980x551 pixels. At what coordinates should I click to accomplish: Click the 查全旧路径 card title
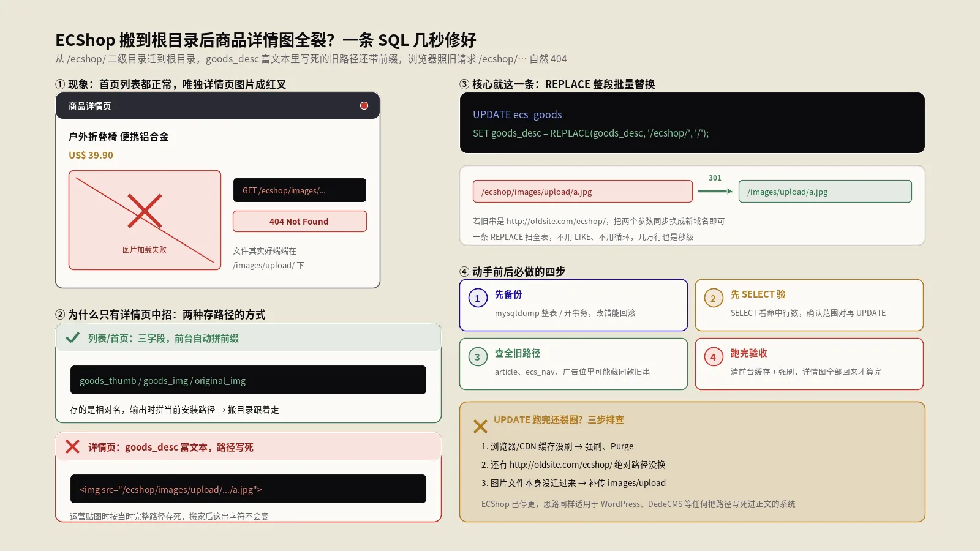pyautogui.click(x=518, y=353)
